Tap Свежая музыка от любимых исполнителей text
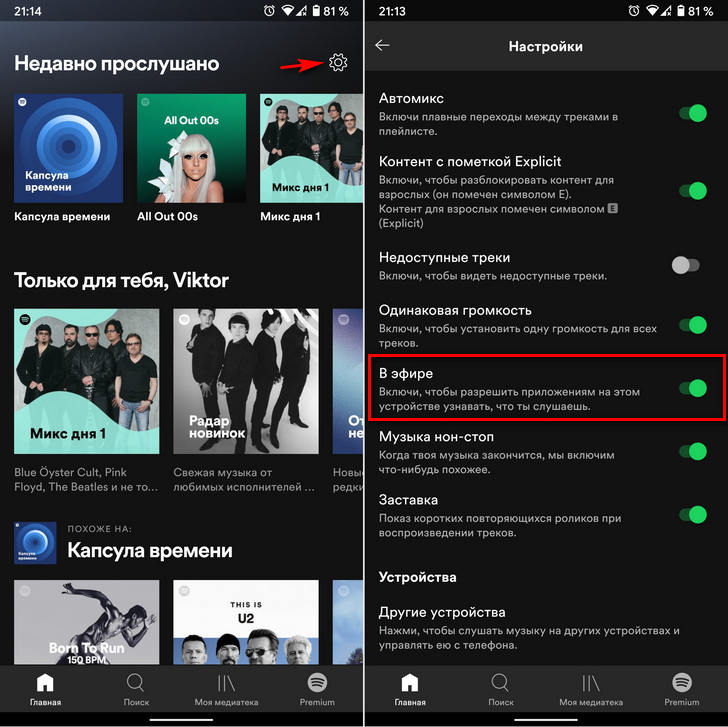The width and height of the screenshot is (728, 727). click(244, 480)
